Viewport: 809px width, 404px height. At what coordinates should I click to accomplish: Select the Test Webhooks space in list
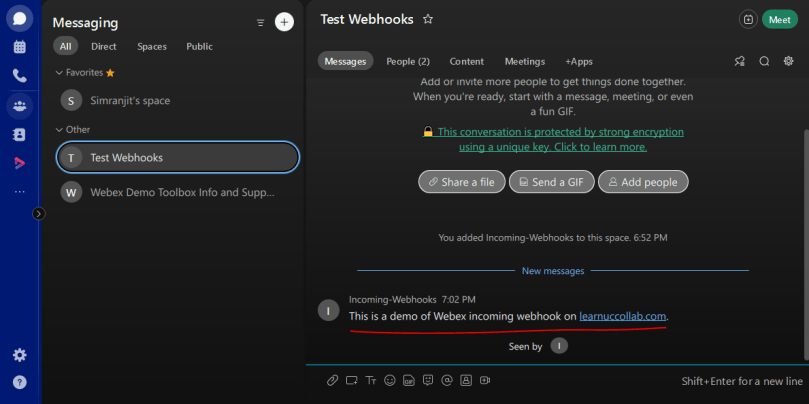[177, 157]
